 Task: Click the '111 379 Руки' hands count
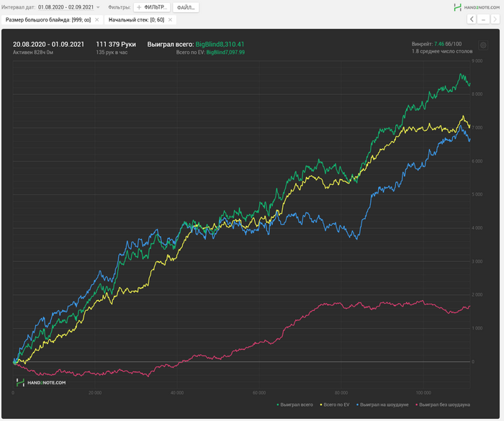116,45
